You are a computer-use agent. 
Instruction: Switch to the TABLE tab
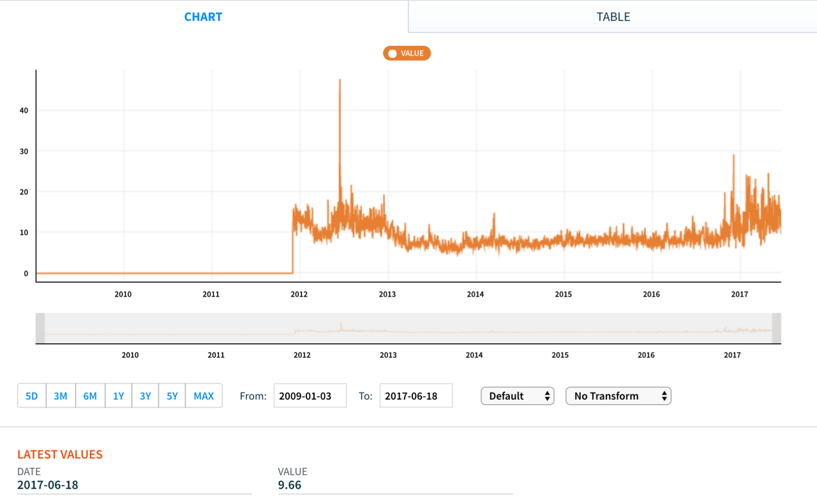click(613, 17)
